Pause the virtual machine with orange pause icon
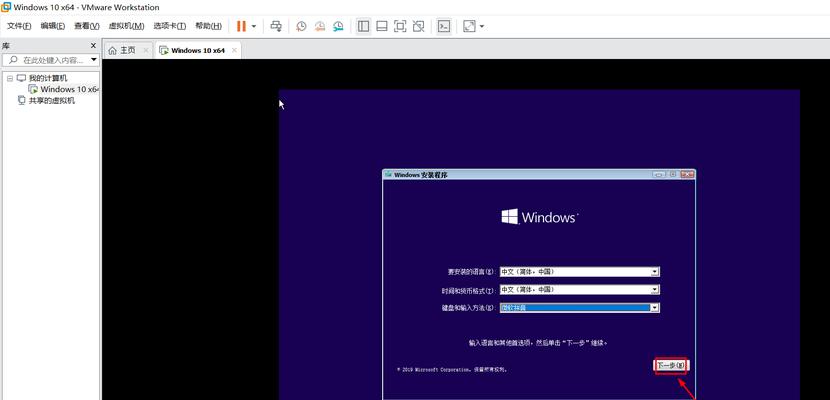The width and height of the screenshot is (830, 400). point(241,26)
